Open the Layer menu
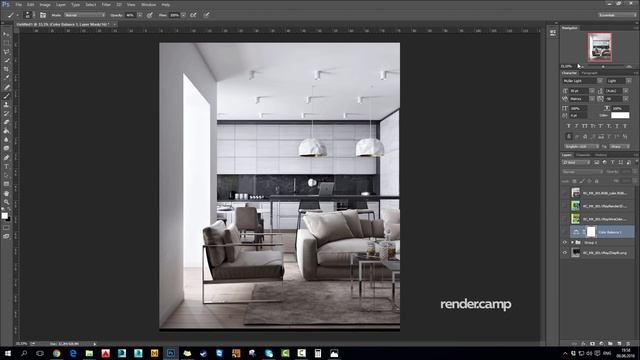This screenshot has width=640, height=360. [x=61, y=4]
